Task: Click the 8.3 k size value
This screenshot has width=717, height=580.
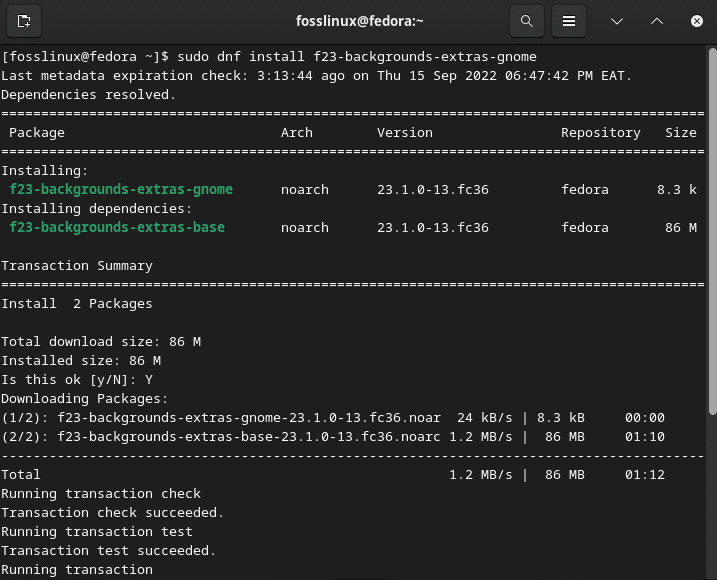Action: pos(677,189)
